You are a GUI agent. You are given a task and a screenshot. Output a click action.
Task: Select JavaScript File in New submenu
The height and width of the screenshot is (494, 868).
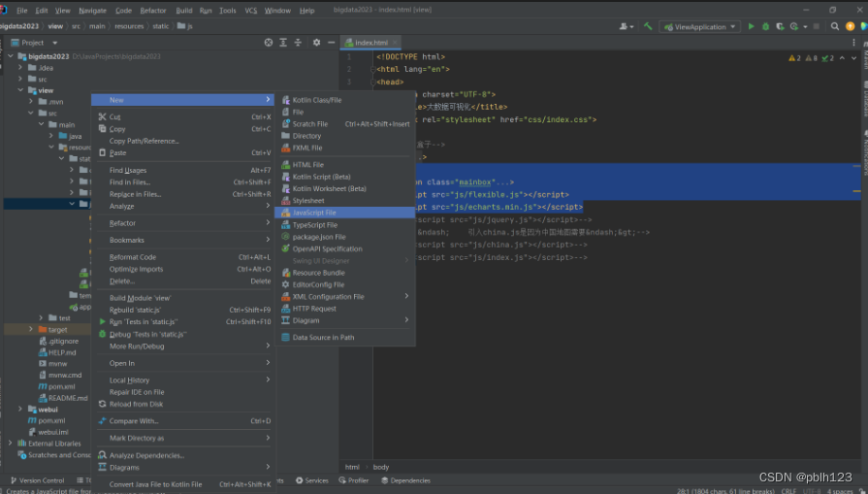(345, 213)
